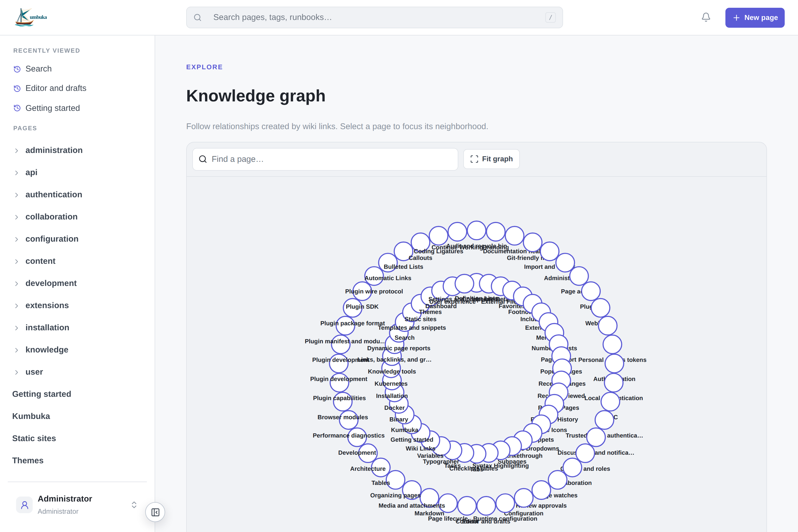Open recently viewed Search page

pos(39,69)
